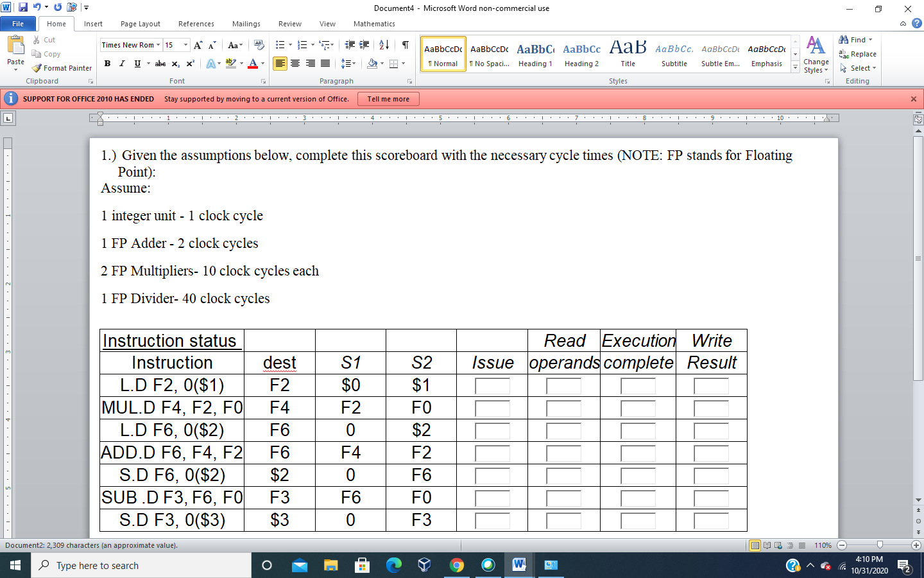
Task: Switch to the References tab
Action: [196, 24]
